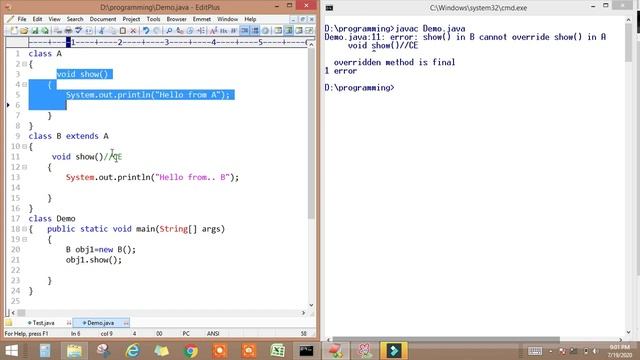
Task: Collapse the fold marker at line 12
Action: (24, 167)
